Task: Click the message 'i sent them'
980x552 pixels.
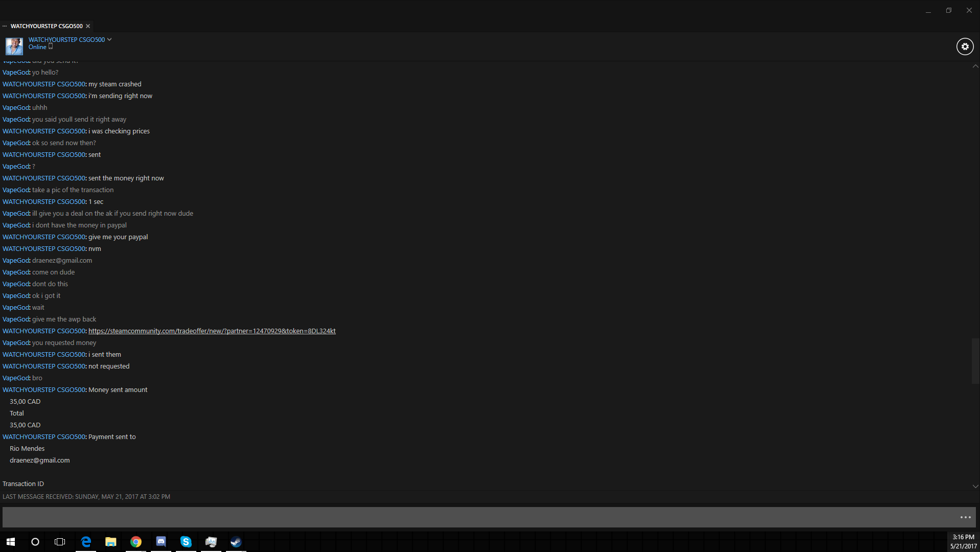Action: 105,355
